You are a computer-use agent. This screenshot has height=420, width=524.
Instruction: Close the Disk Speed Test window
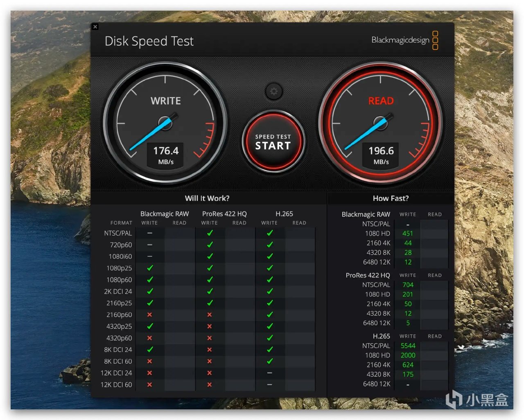tap(95, 27)
